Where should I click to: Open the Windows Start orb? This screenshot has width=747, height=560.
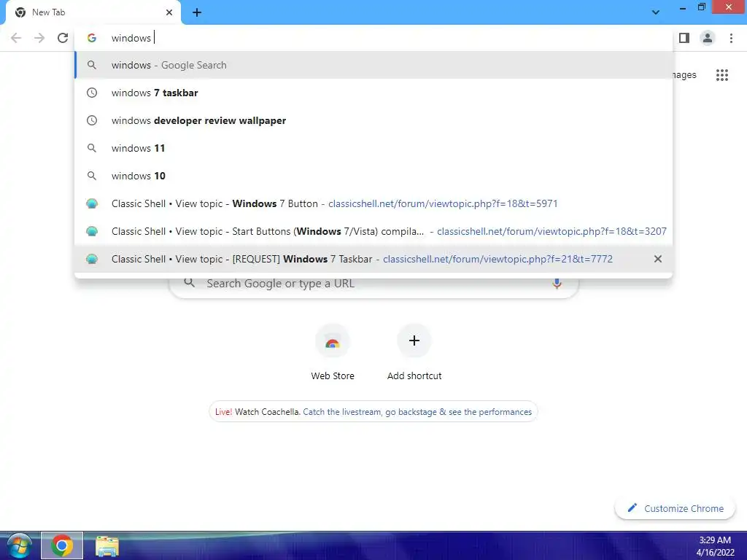(x=20, y=546)
